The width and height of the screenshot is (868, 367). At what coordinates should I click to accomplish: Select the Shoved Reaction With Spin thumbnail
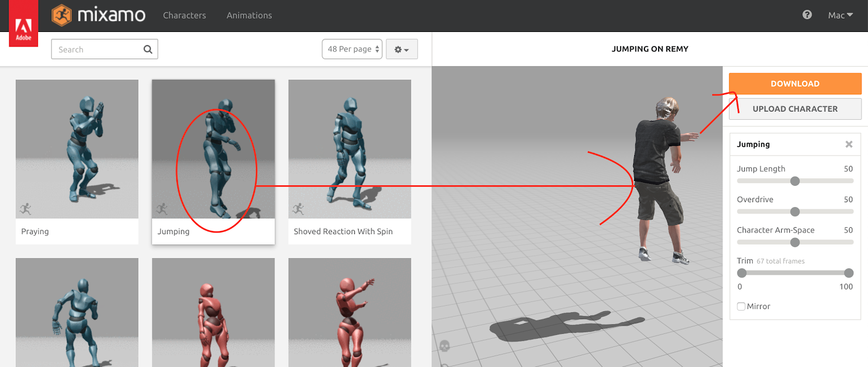(x=349, y=149)
